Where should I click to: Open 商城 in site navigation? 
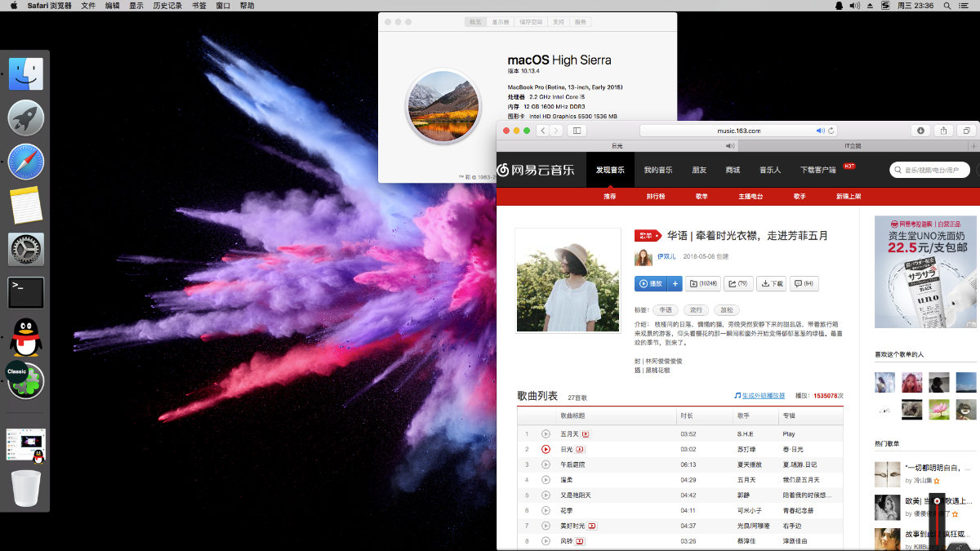[x=733, y=170]
